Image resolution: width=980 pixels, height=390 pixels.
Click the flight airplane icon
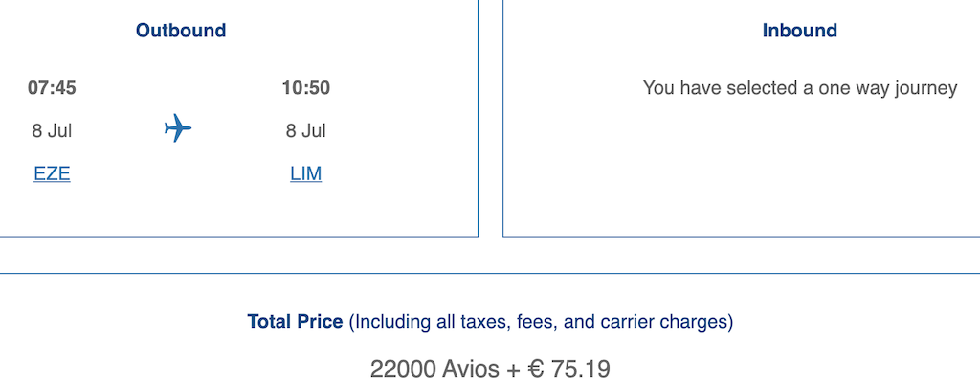[x=178, y=128]
